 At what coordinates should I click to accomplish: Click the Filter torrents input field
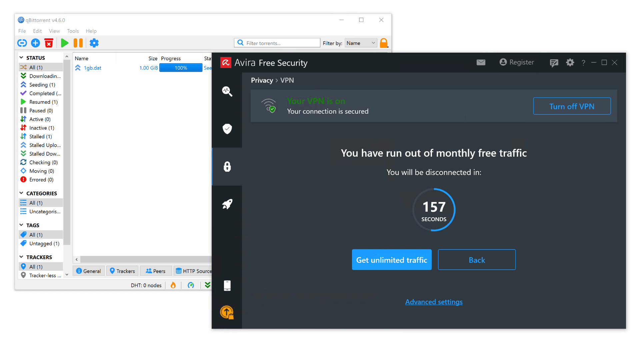click(x=277, y=43)
